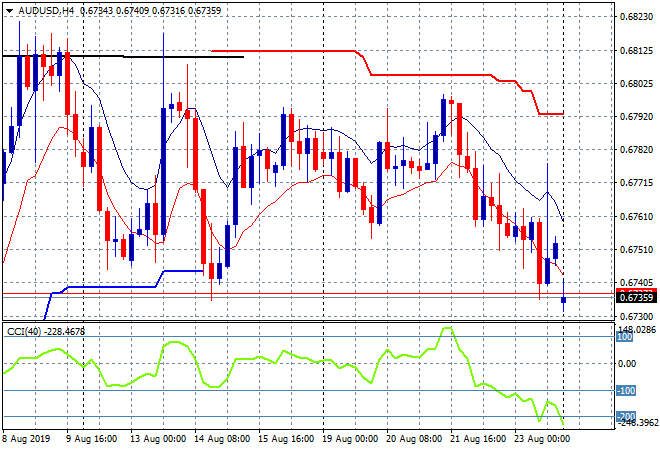Click the 19 Aug 00:00 time label

coord(350,439)
